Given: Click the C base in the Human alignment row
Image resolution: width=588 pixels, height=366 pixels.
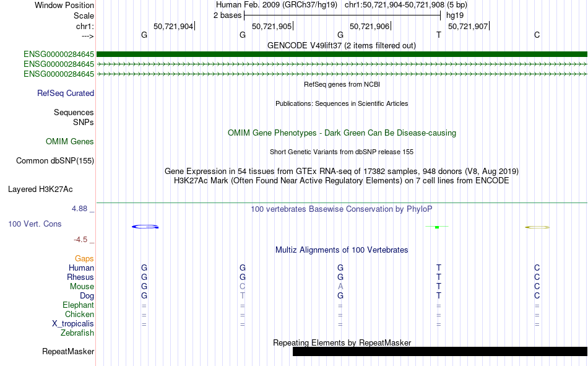Looking at the screenshot, I should [537, 268].
